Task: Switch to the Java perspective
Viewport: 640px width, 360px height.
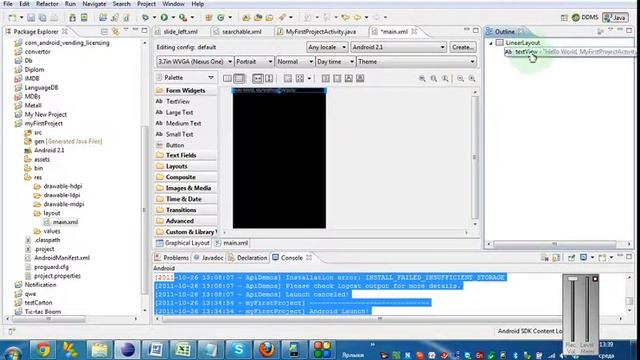Action: coord(615,18)
